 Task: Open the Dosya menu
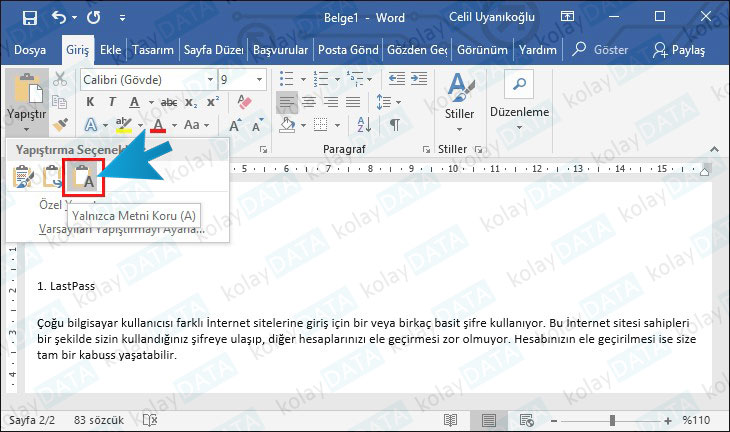(30, 50)
